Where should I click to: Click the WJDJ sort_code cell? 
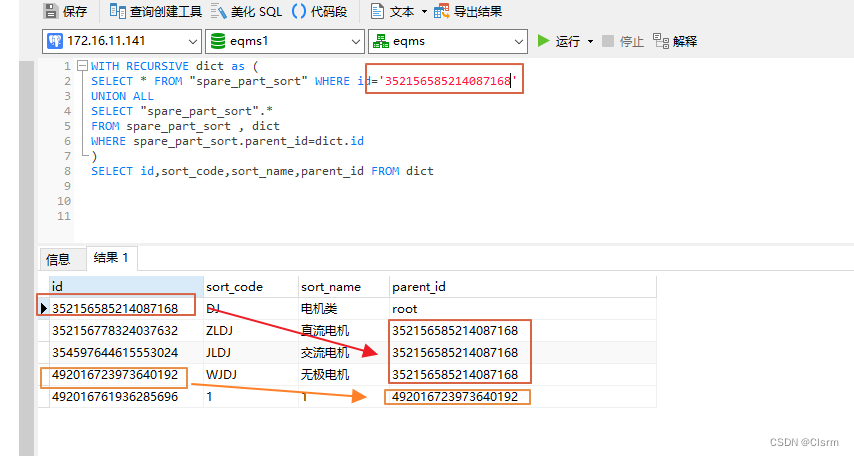pos(251,375)
